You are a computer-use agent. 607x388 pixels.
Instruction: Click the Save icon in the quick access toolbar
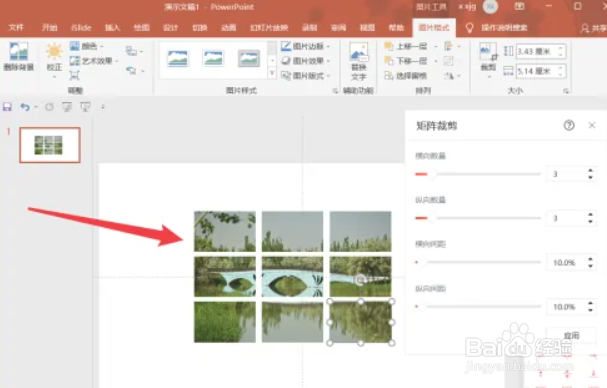point(7,106)
